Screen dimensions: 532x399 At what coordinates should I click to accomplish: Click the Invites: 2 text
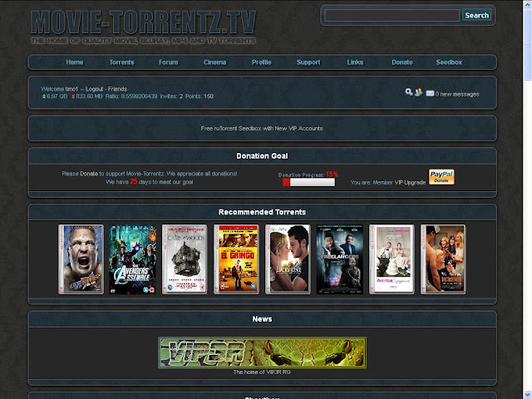pyautogui.click(x=171, y=96)
